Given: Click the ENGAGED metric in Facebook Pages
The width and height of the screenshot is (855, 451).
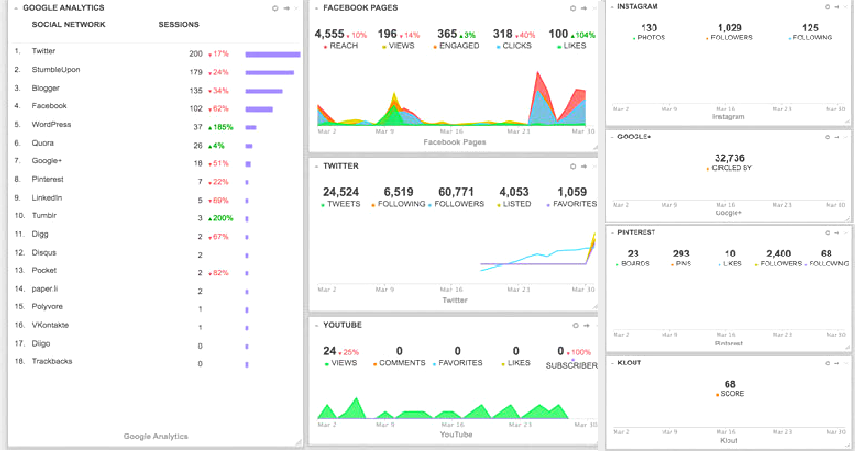Looking at the screenshot, I should click(456, 39).
